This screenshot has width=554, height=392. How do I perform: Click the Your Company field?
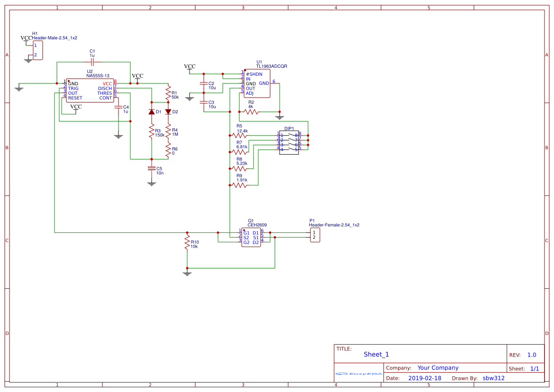pyautogui.click(x=436, y=367)
